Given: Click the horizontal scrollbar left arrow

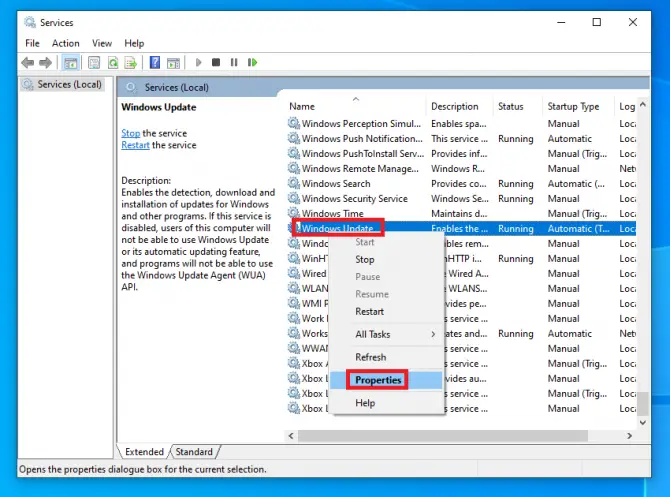Looking at the screenshot, I should coord(291,436).
